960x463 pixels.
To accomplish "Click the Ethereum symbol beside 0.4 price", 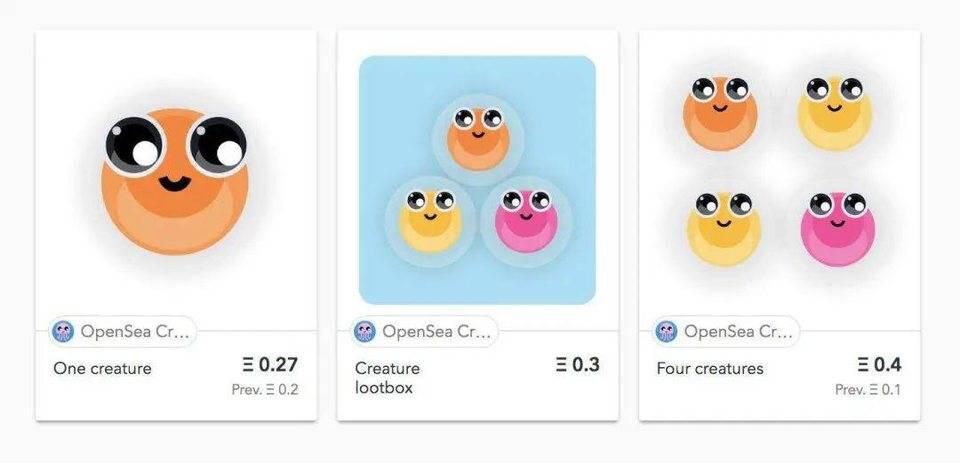I will 862,365.
